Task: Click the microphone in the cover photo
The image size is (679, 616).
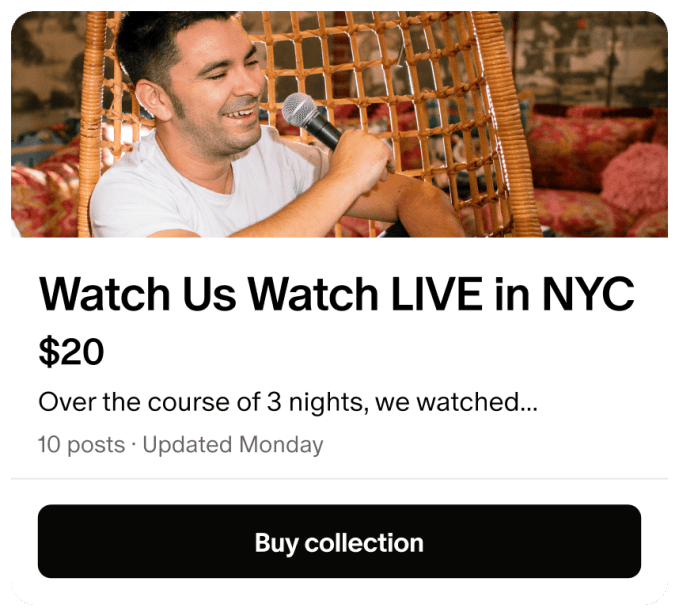Action: [x=312, y=121]
